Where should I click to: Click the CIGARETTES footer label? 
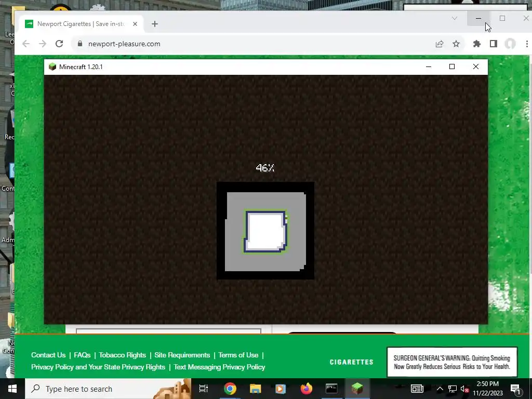[x=352, y=362]
